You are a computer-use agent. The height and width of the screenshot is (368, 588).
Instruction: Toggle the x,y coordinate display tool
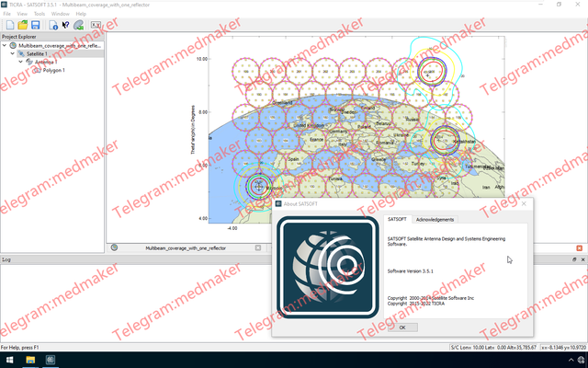(x=96, y=25)
